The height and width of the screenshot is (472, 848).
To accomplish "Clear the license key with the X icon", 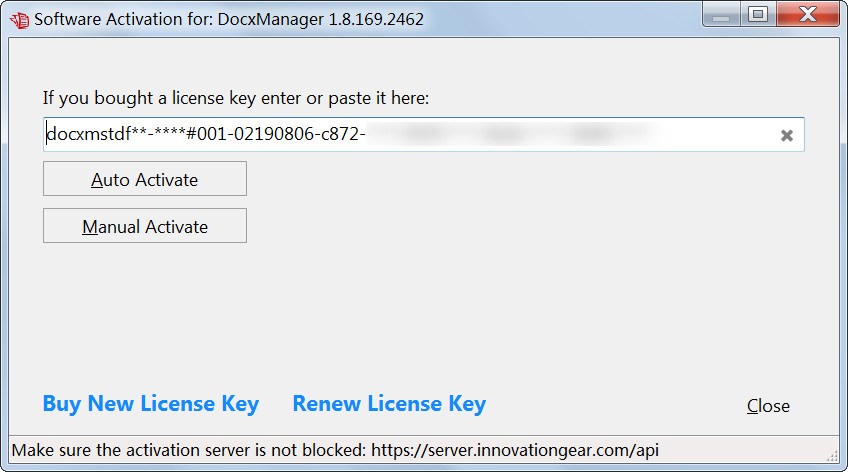I will 787,135.
